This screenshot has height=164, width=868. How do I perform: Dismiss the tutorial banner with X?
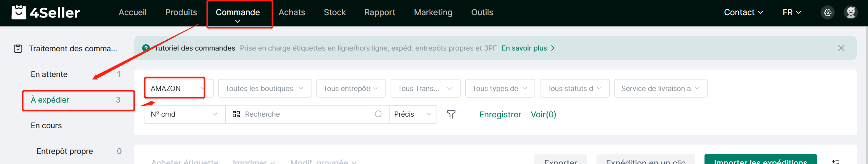tap(841, 48)
